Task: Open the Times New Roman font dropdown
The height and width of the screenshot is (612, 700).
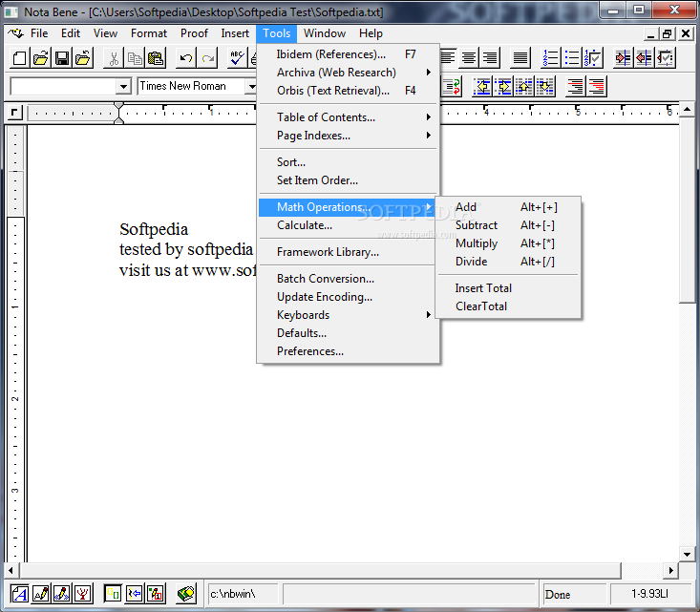Action: pyautogui.click(x=251, y=86)
